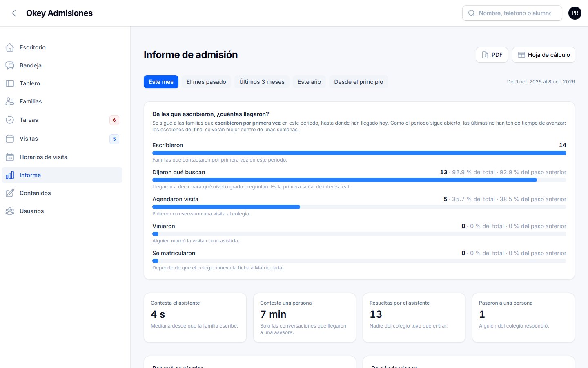Image resolution: width=588 pixels, height=368 pixels.
Task: Open the Tareas label in the sidebar
Action: pyautogui.click(x=29, y=120)
